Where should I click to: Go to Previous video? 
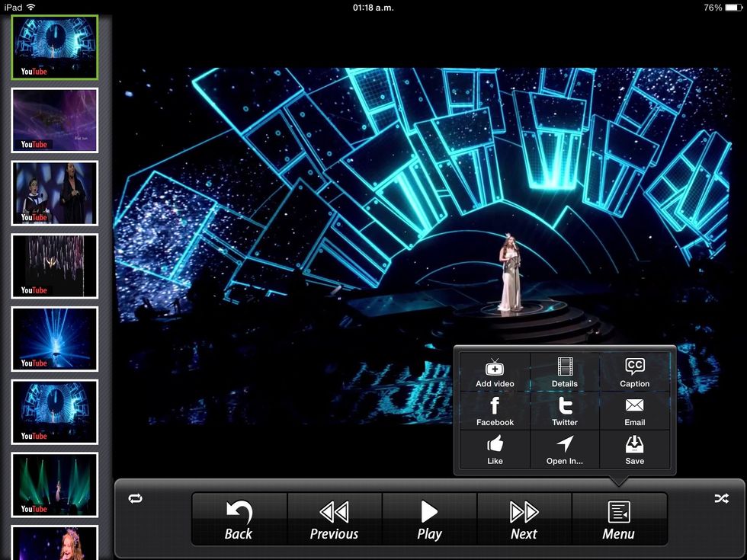coord(334,519)
